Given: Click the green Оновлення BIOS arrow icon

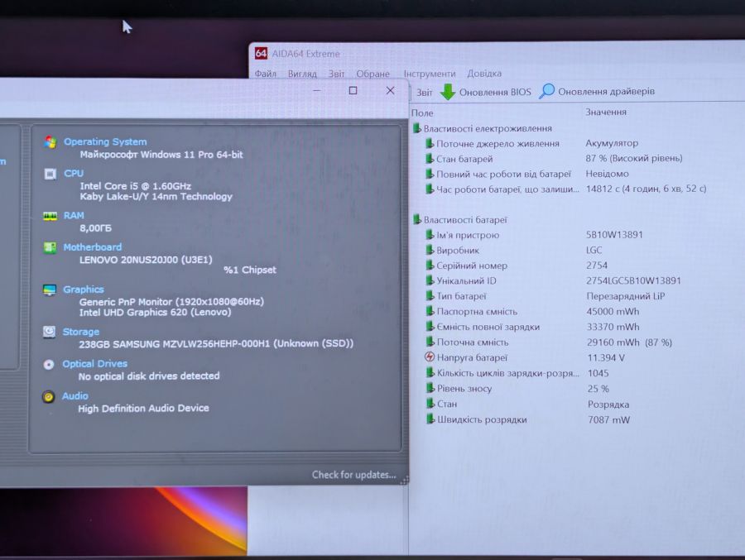Looking at the screenshot, I should tap(448, 92).
